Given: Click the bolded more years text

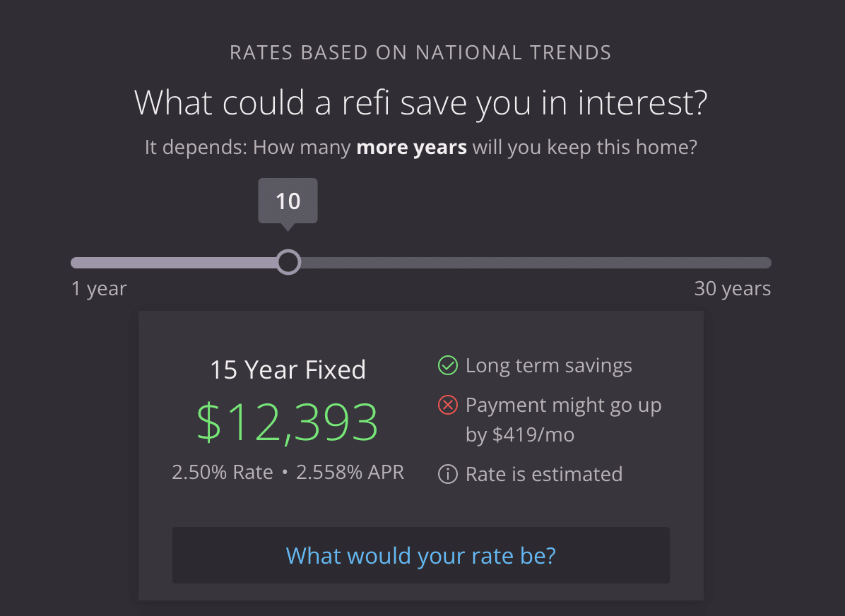Looking at the screenshot, I should [411, 147].
